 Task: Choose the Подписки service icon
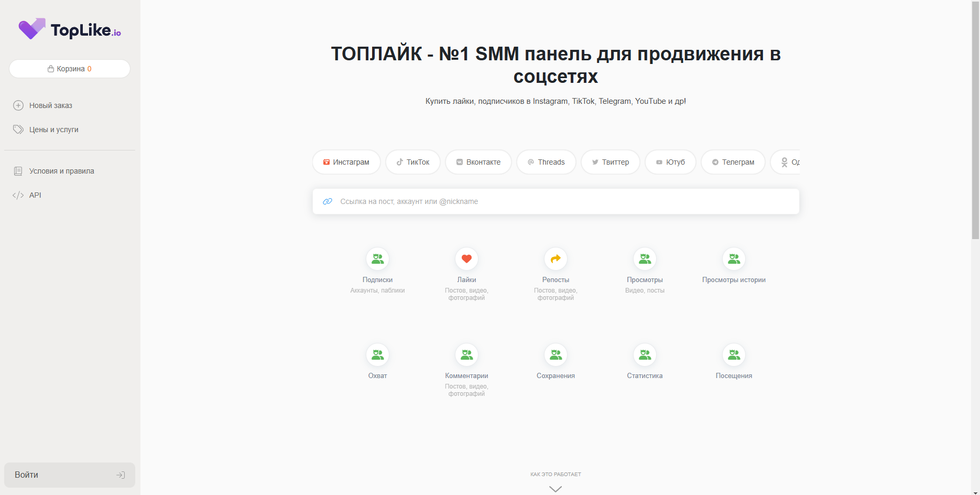(x=378, y=259)
